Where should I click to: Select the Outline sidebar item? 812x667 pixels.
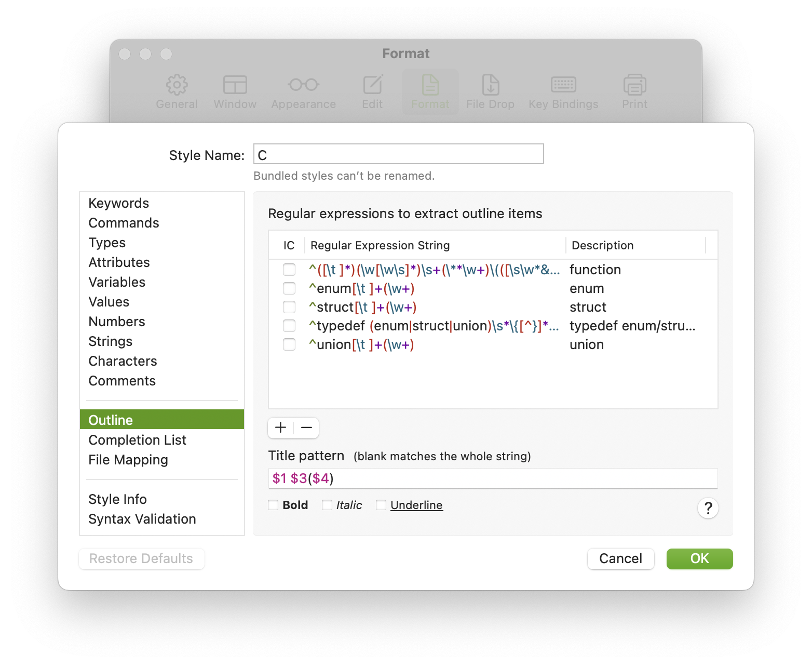point(162,420)
